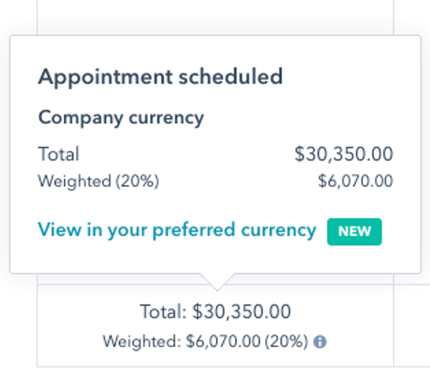
Task: Click the green NEW badge
Action: click(x=354, y=232)
